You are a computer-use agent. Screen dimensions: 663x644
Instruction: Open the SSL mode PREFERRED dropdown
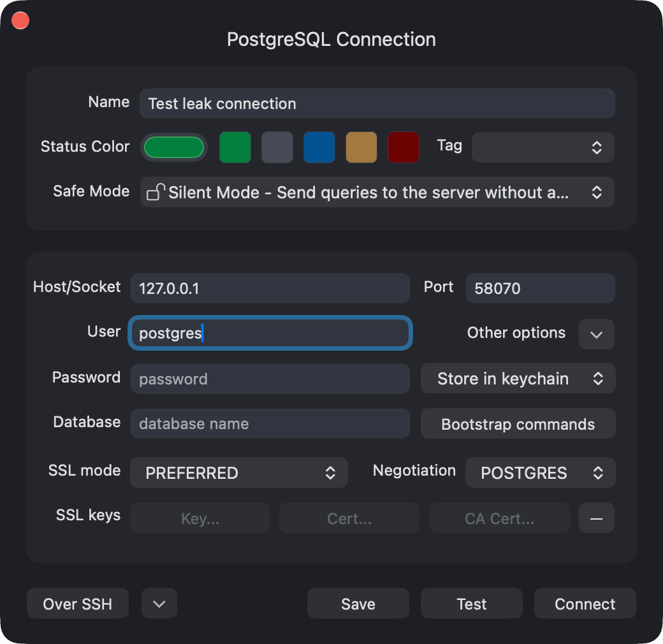point(239,472)
